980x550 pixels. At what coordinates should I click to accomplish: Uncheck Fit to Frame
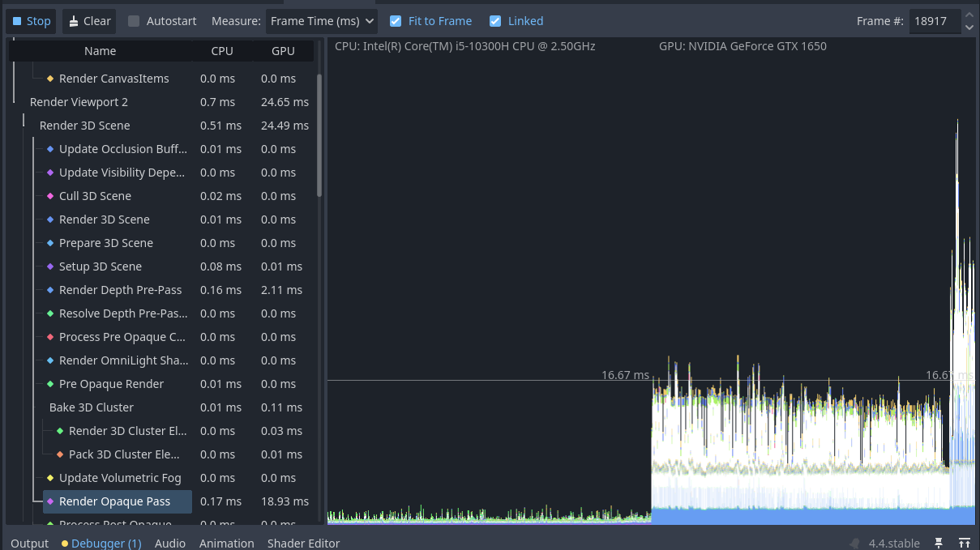pos(396,21)
